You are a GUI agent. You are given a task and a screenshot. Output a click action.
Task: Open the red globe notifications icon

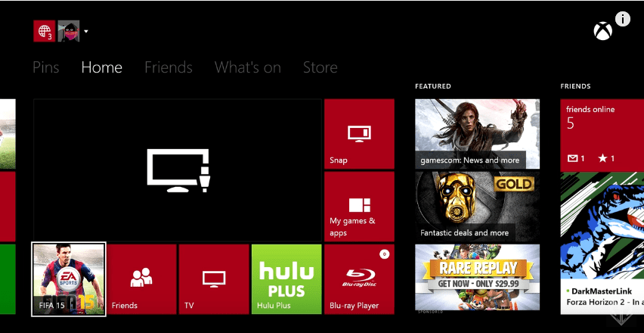click(x=45, y=31)
